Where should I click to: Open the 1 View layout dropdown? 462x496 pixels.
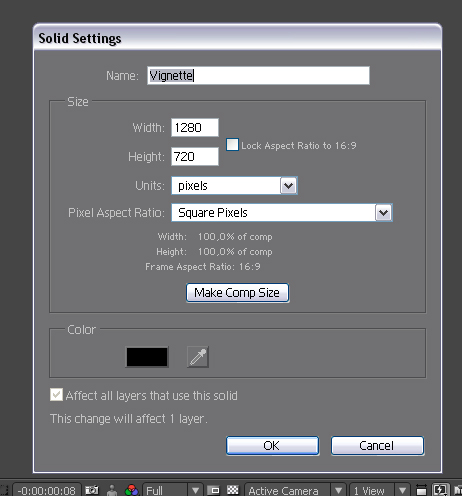380,490
